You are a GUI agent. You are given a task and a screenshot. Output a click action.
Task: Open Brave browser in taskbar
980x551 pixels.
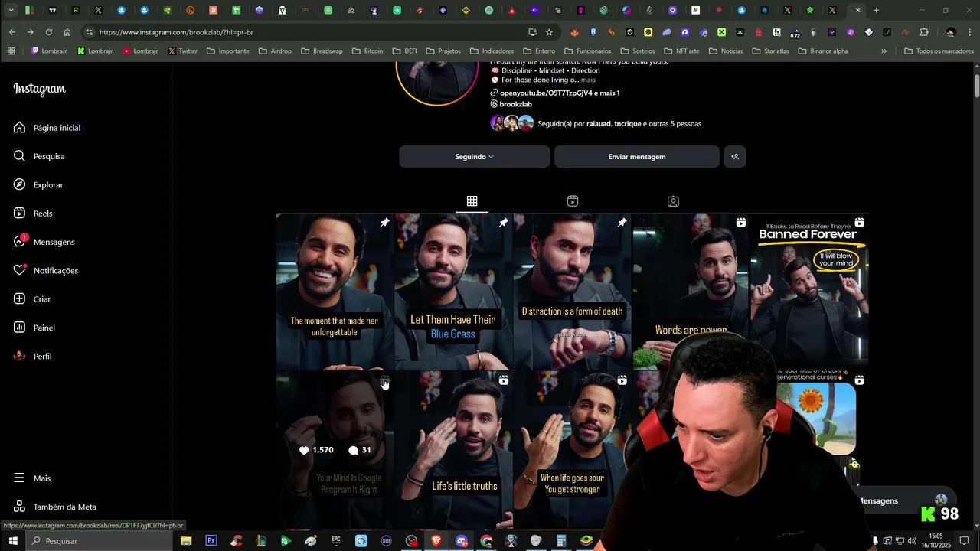pos(436,541)
